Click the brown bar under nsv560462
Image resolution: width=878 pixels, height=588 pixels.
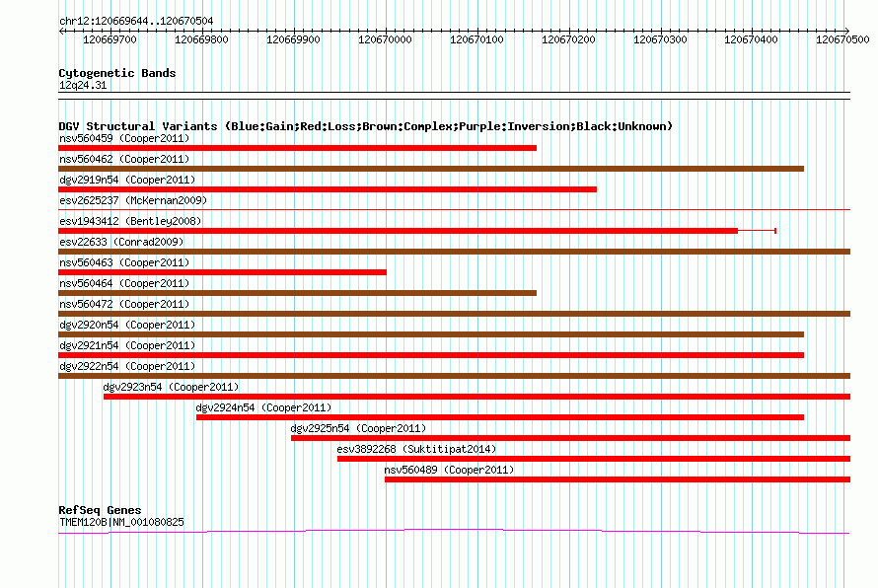pos(431,169)
